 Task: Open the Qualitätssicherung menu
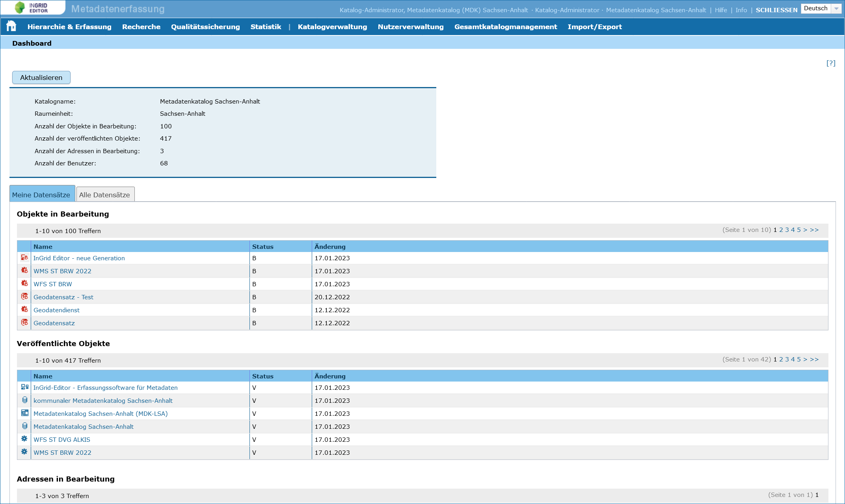pyautogui.click(x=205, y=27)
